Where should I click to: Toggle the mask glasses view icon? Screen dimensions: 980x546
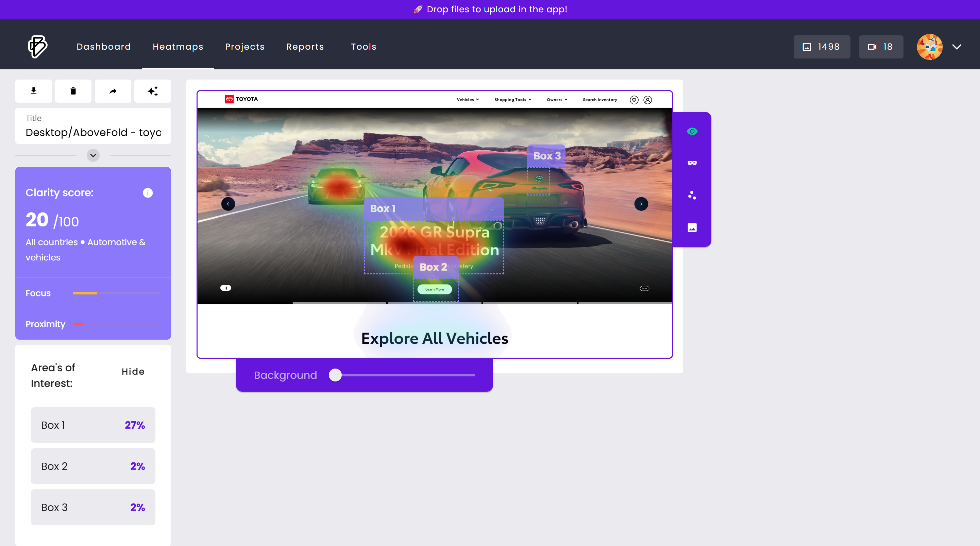click(692, 163)
